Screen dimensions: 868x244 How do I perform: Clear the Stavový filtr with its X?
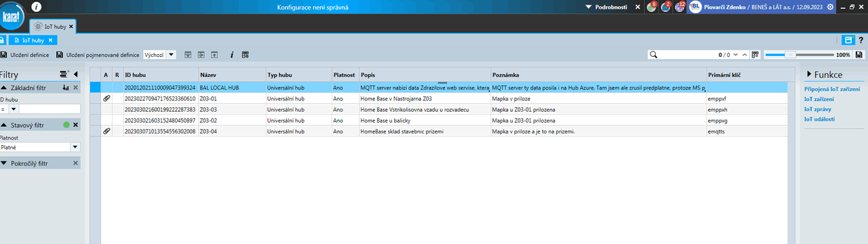click(76, 125)
